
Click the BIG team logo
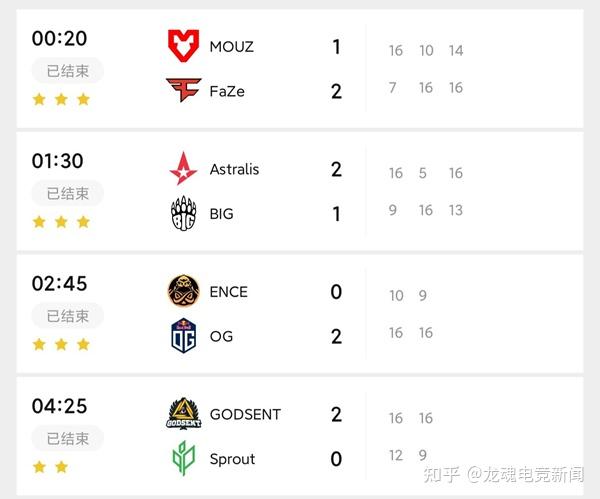184,214
